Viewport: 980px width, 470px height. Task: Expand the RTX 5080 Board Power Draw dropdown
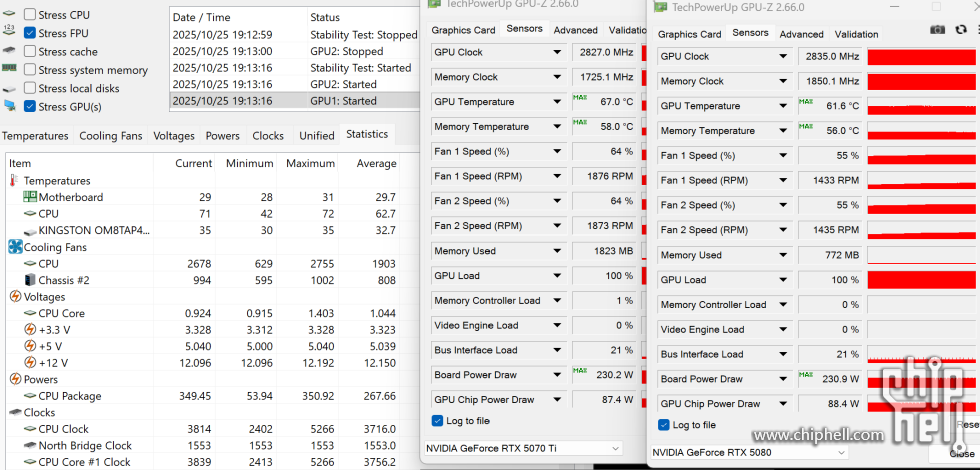coord(783,379)
